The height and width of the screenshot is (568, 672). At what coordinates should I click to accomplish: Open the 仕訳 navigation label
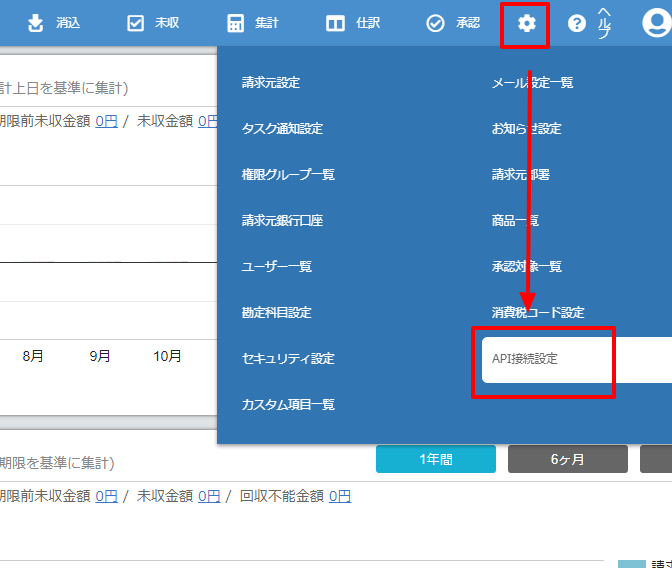click(368, 23)
